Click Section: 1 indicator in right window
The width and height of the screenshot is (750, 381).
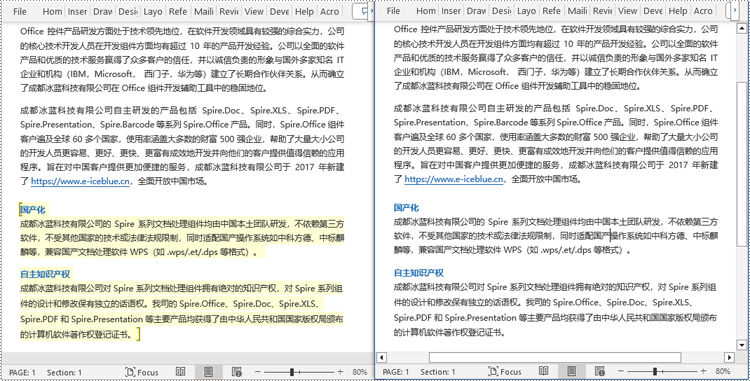[x=438, y=372]
